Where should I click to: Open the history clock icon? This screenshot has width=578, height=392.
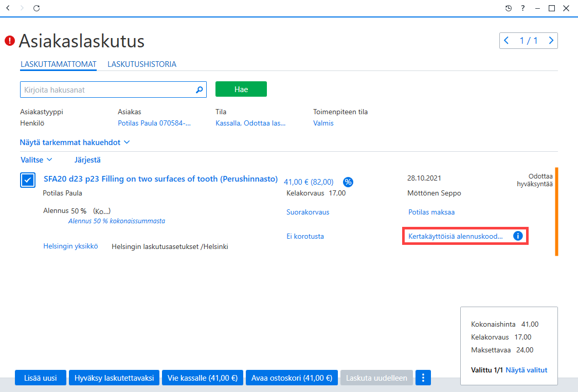pos(509,8)
